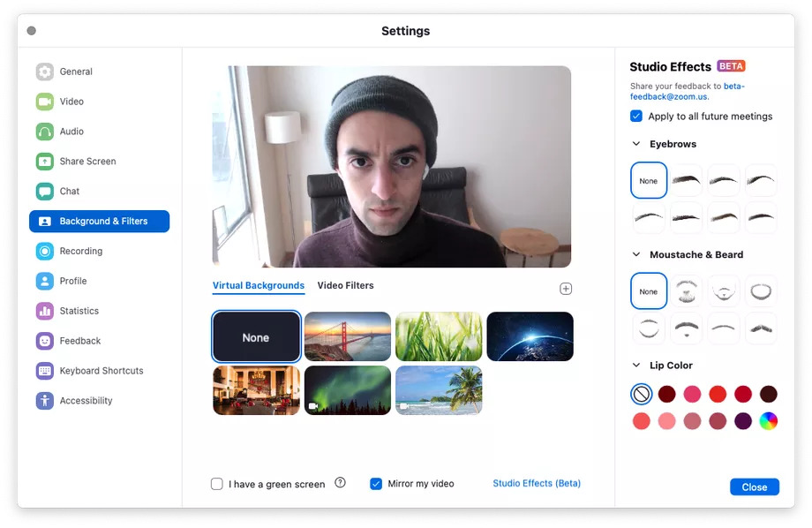Open Chat settings bubble icon
Image resolution: width=812 pixels, height=528 pixels.
[x=44, y=192]
